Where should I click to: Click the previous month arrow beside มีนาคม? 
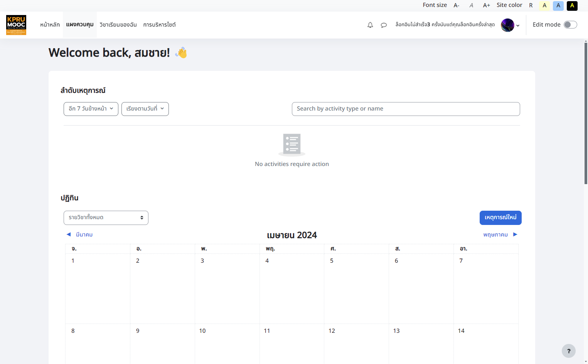(x=69, y=234)
